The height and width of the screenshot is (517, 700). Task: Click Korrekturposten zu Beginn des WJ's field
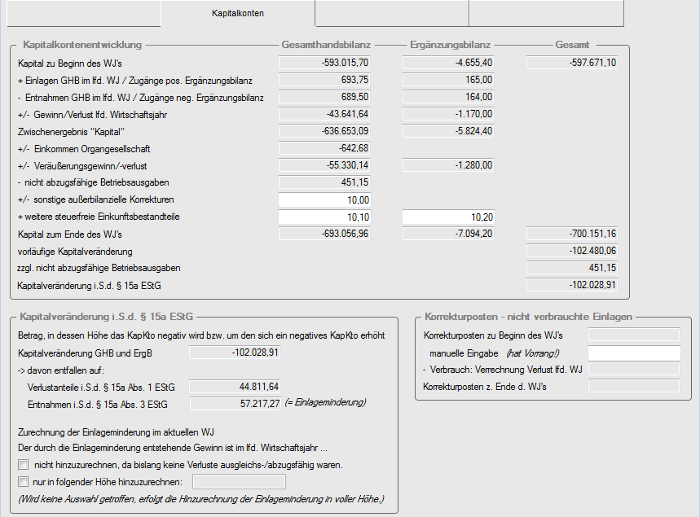(x=634, y=334)
